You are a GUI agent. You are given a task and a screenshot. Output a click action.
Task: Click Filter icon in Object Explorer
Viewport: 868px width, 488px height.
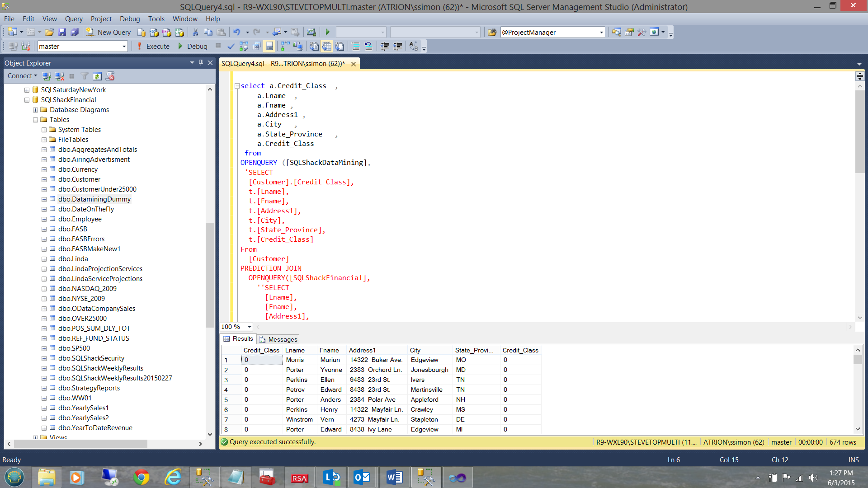[x=85, y=76]
